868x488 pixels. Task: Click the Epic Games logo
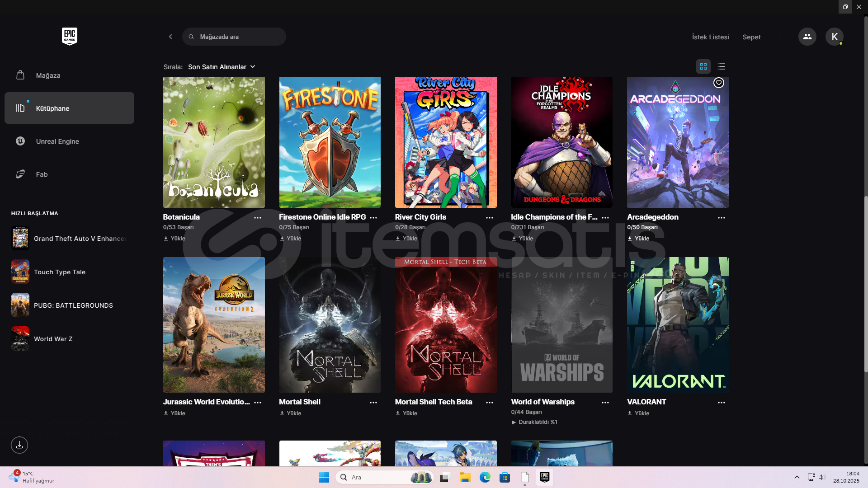[69, 36]
